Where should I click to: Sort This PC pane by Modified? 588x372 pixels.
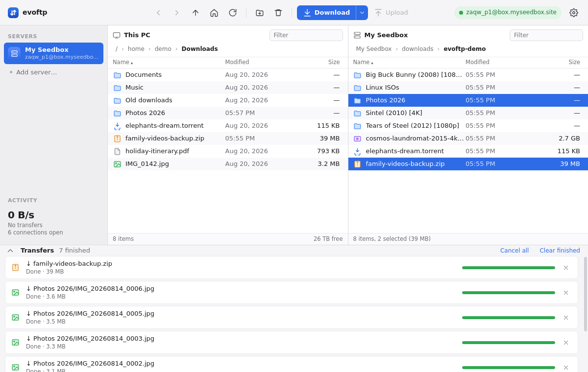tap(237, 62)
